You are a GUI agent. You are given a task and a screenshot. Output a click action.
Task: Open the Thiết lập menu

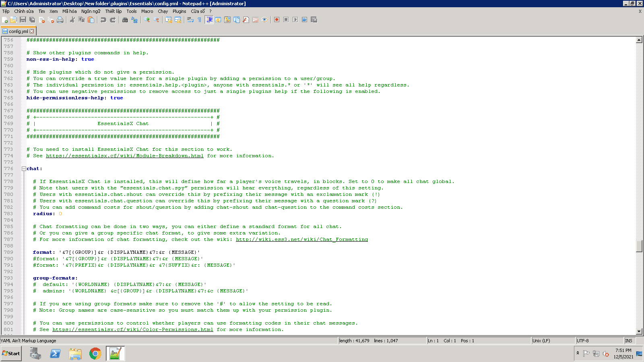[114, 11]
